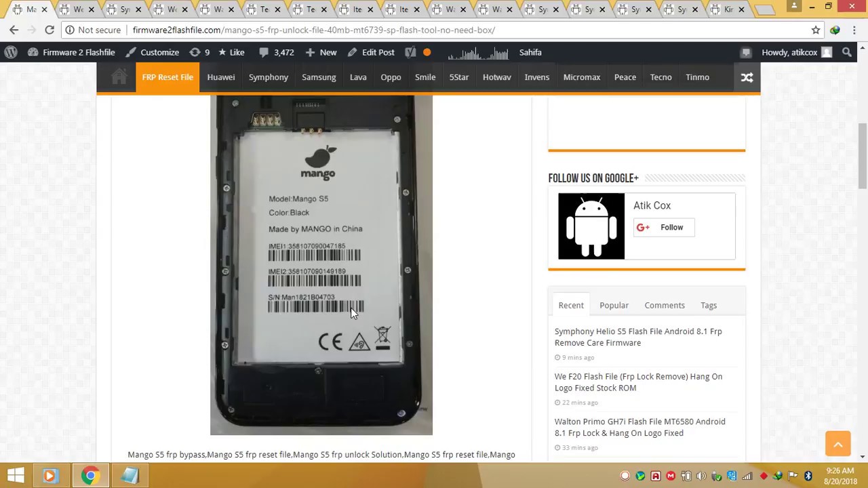Image resolution: width=868 pixels, height=488 pixels.
Task: Open the Smile category
Action: click(425, 77)
